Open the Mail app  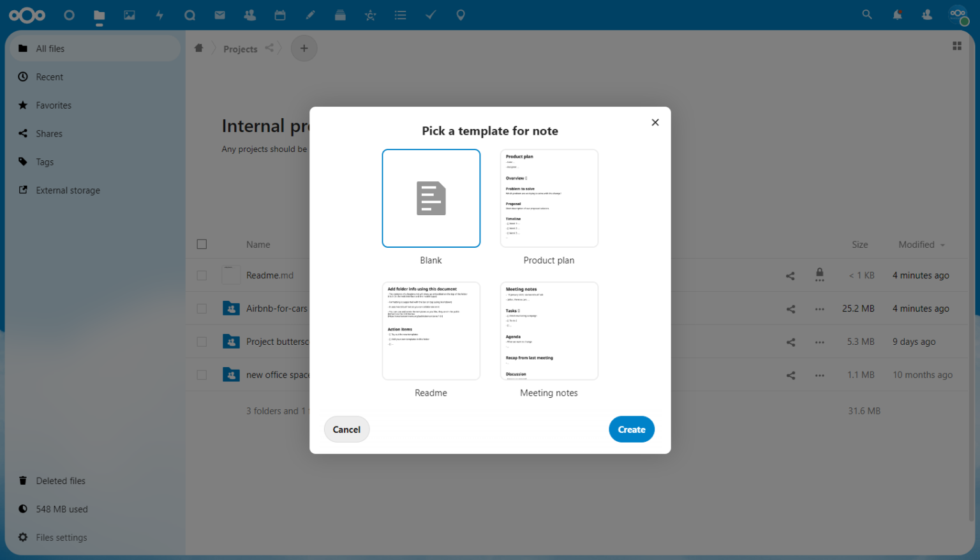(219, 15)
